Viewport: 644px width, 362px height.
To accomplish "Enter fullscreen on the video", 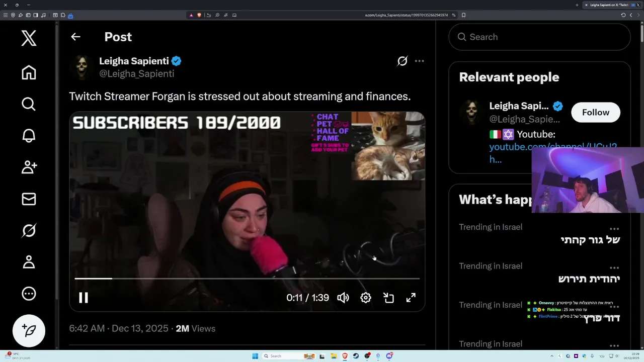I will 411,298.
